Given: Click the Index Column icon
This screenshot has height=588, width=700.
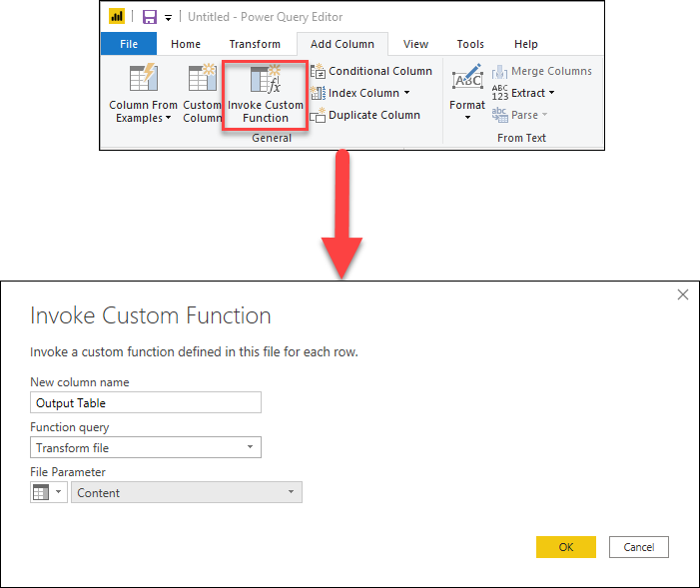Looking at the screenshot, I should pyautogui.click(x=318, y=93).
